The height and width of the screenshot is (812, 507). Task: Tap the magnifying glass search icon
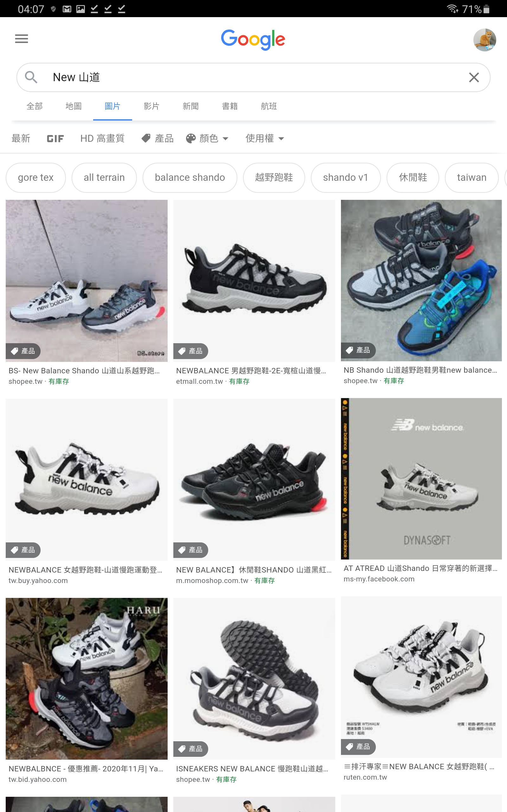31,77
